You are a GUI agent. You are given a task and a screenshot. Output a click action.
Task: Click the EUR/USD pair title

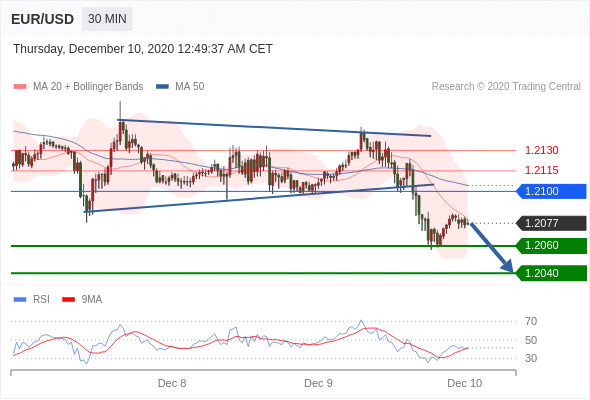click(x=43, y=19)
